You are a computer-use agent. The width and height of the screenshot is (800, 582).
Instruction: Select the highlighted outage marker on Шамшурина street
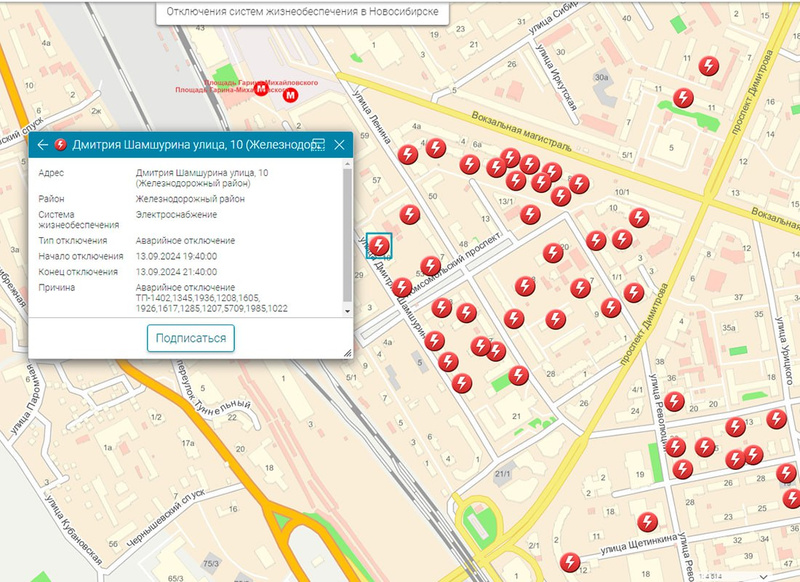pyautogui.click(x=379, y=246)
